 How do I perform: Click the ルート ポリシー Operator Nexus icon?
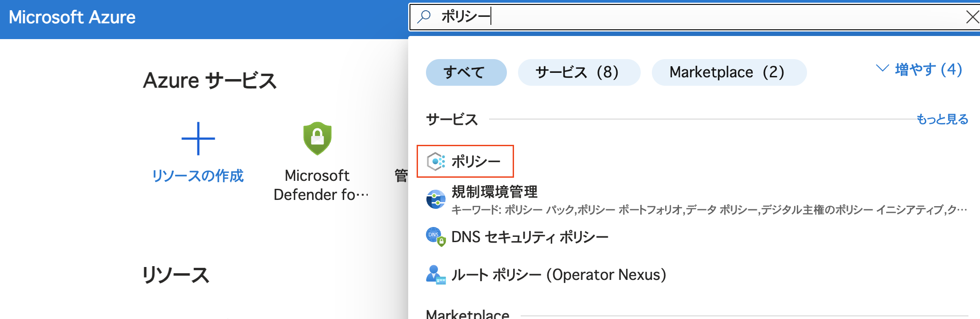click(436, 275)
